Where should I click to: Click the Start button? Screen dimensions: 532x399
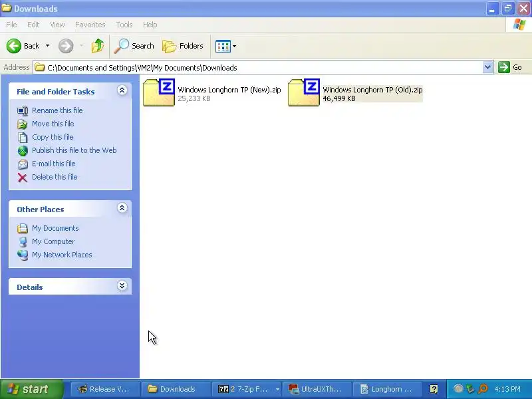tap(32, 389)
